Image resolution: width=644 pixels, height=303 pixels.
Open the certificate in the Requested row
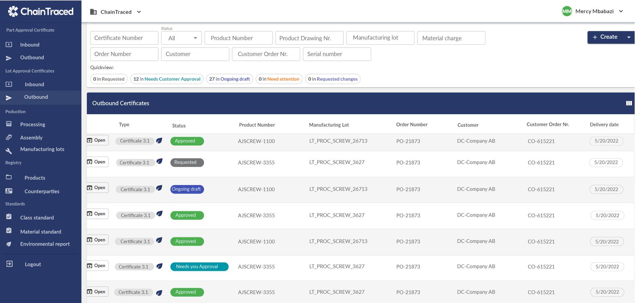(x=97, y=162)
